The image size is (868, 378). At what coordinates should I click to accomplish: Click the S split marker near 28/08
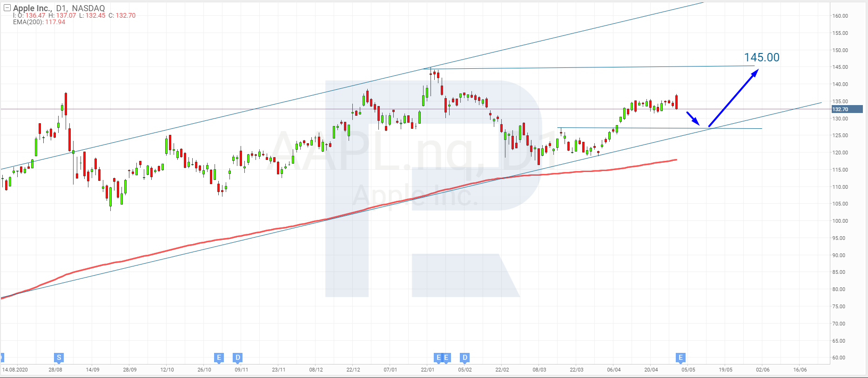pos(59,358)
